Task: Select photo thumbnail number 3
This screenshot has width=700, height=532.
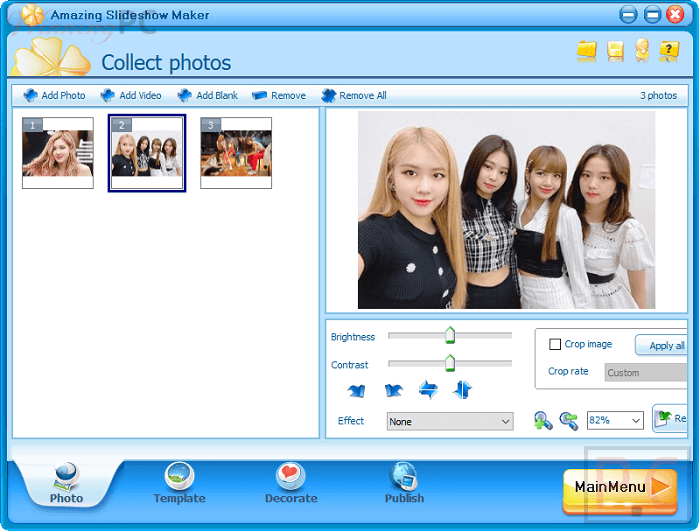Action: 236,153
